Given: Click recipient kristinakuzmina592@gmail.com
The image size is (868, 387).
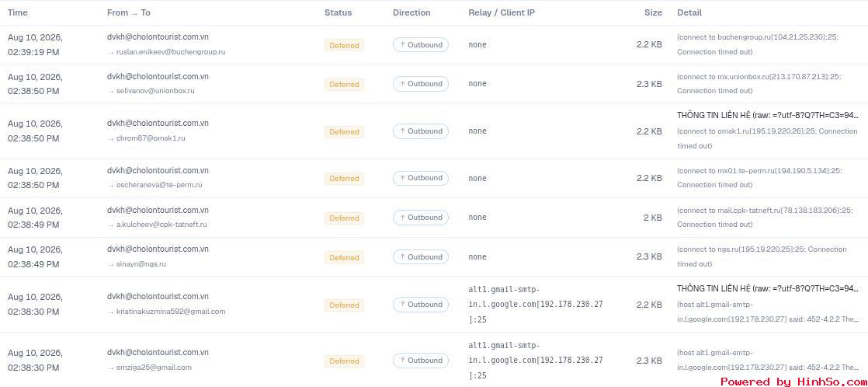Looking at the screenshot, I should [x=171, y=312].
